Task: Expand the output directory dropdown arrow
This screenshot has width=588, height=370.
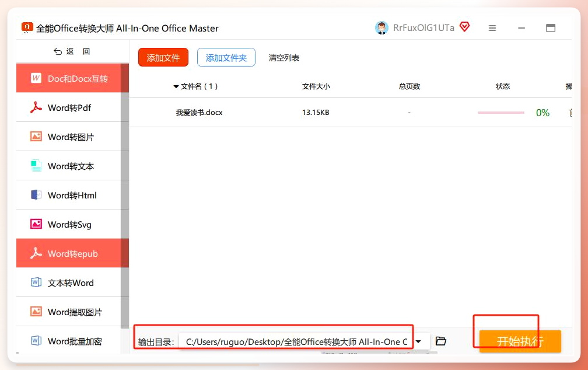Action: (x=418, y=341)
